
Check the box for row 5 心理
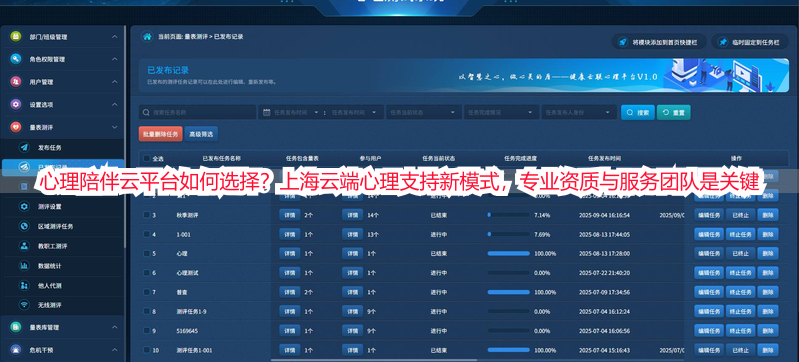[147, 253]
